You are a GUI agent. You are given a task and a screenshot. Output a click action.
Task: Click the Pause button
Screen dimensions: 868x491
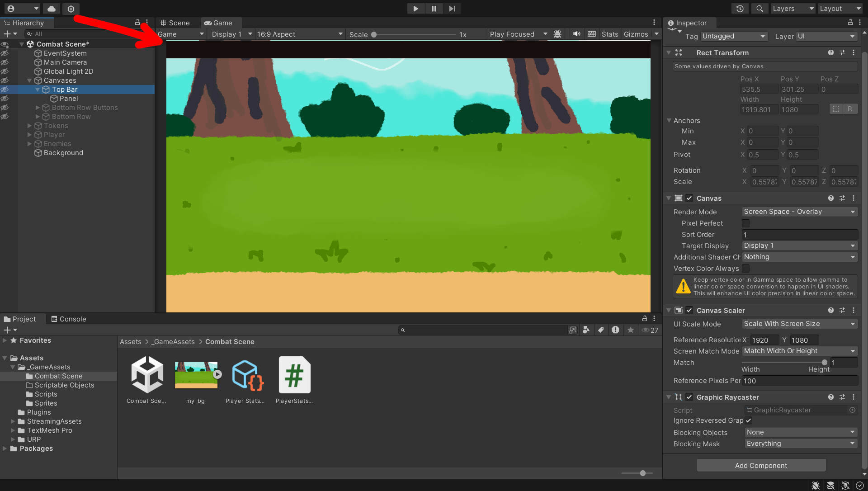click(x=434, y=8)
